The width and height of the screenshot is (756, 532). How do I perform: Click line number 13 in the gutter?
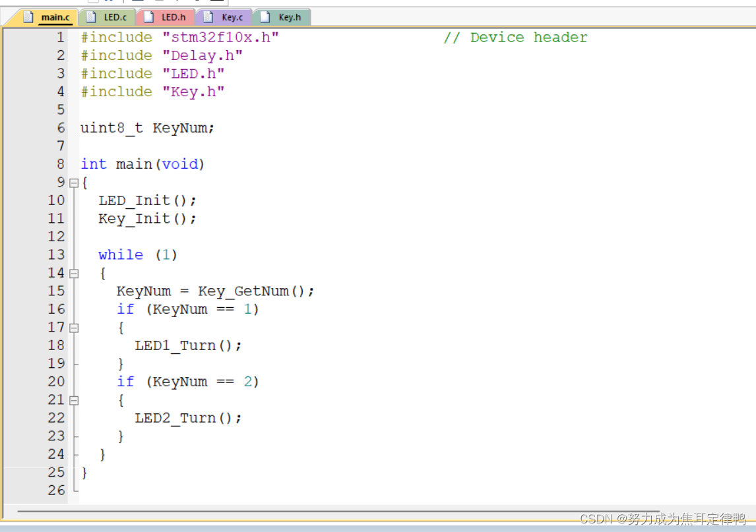tap(56, 255)
